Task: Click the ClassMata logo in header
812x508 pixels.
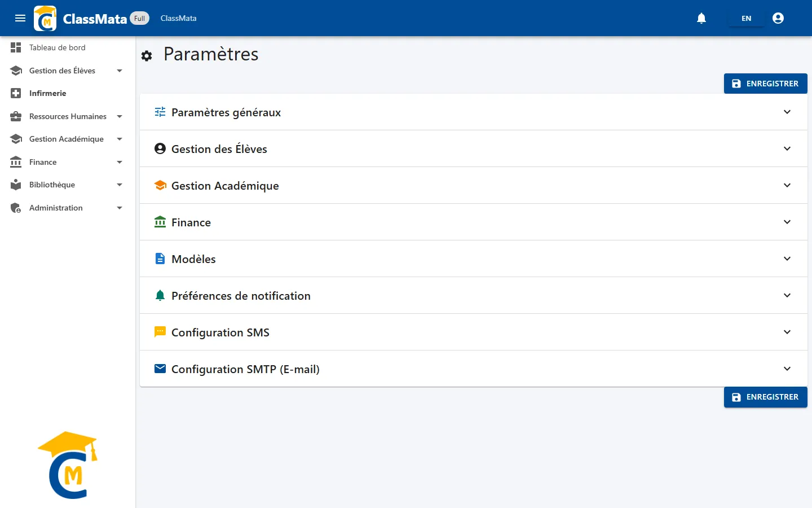Action: 45,18
